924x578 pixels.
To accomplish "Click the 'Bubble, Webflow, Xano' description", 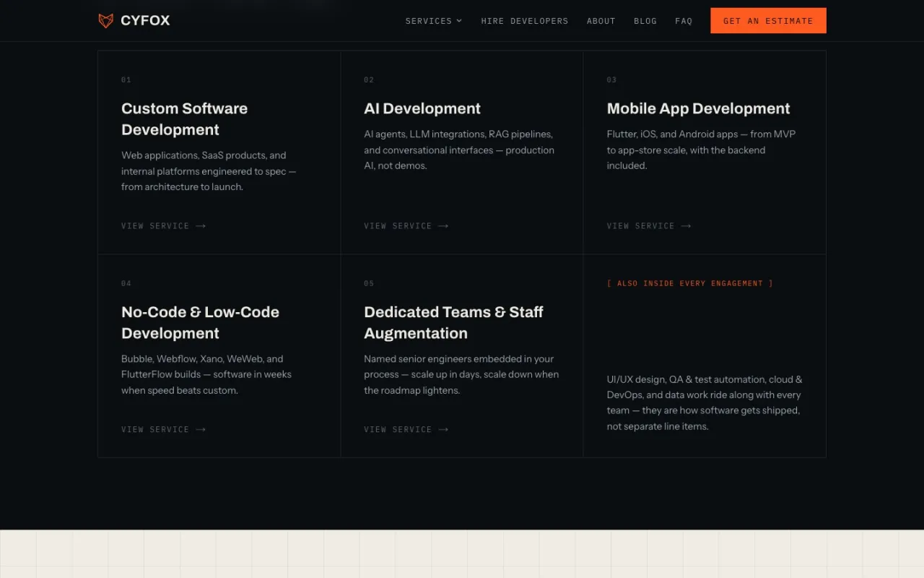I will (206, 374).
